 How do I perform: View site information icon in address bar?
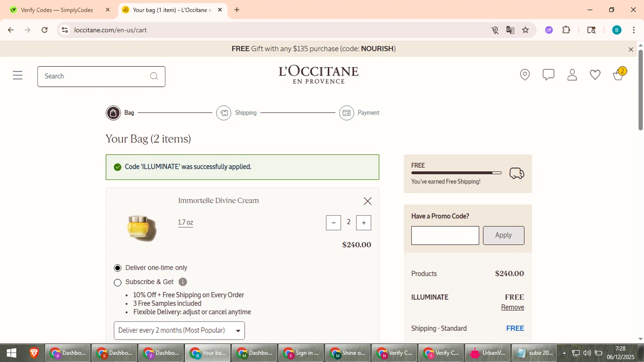(65, 30)
